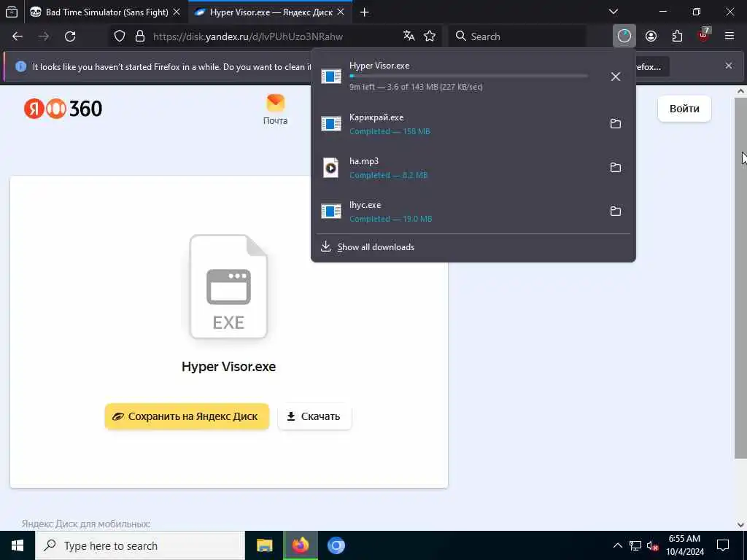
Task: Open the Яндекс 360 logo
Action: pyautogui.click(x=63, y=109)
